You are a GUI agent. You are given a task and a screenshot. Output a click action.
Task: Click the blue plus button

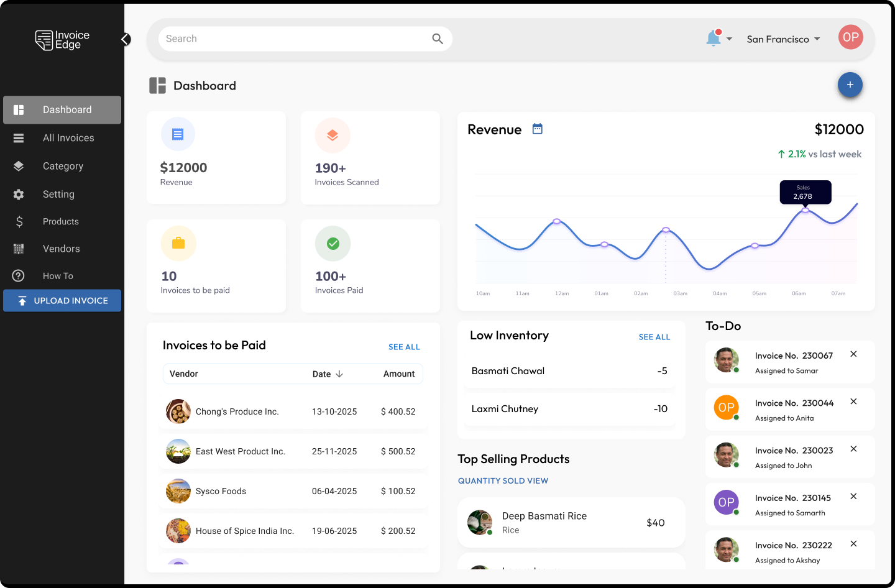coord(850,85)
